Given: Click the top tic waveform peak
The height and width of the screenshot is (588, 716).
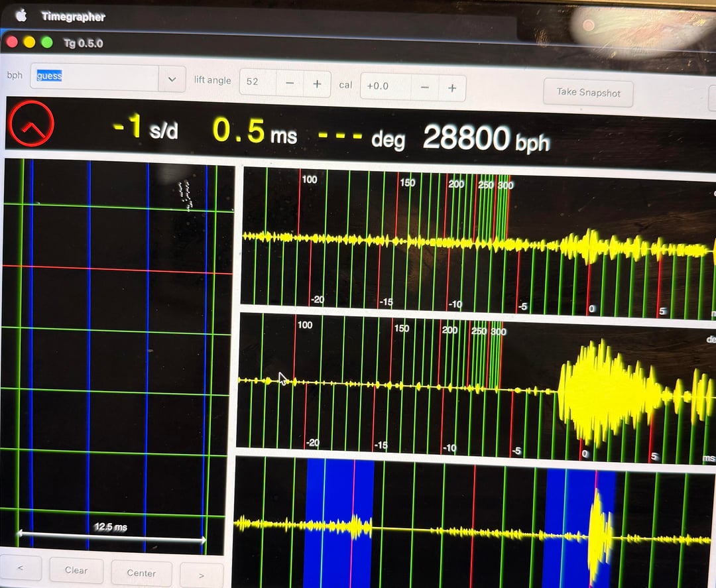Looking at the screenshot, I should pos(591,247).
